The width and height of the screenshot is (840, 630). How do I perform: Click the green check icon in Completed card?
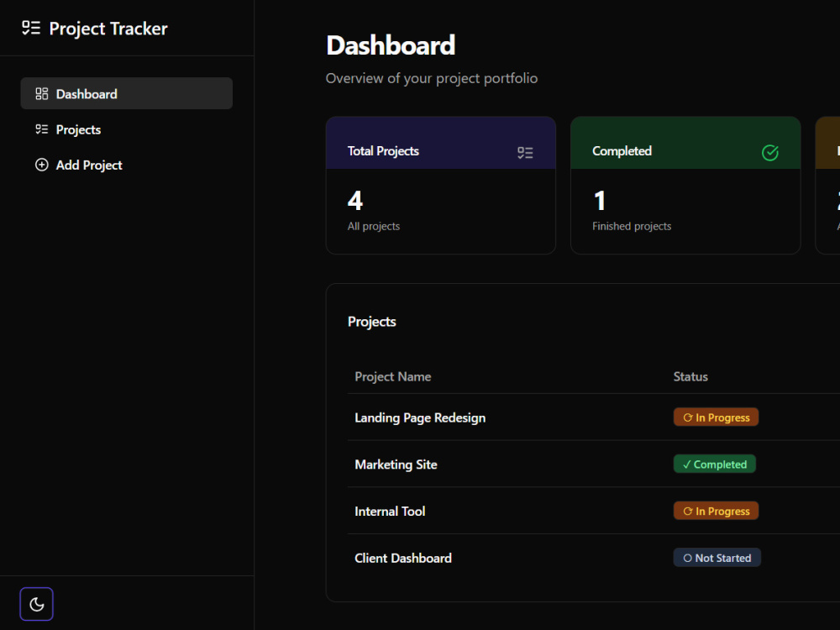[769, 153]
